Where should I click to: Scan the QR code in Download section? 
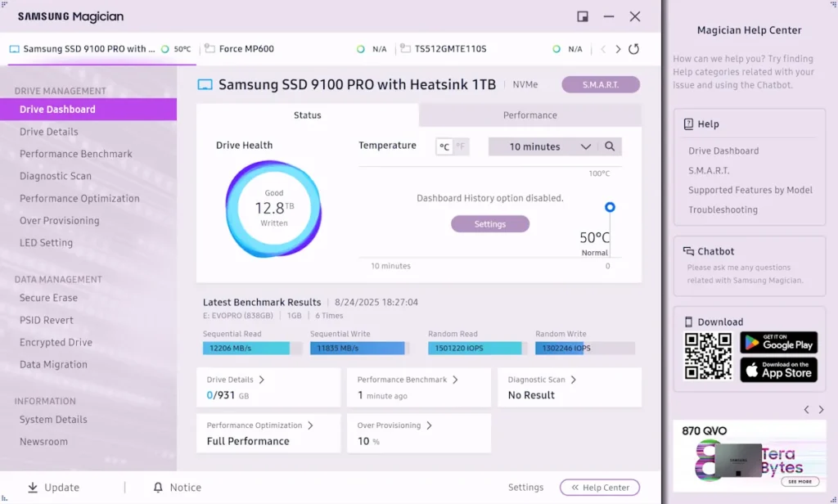[x=708, y=356]
